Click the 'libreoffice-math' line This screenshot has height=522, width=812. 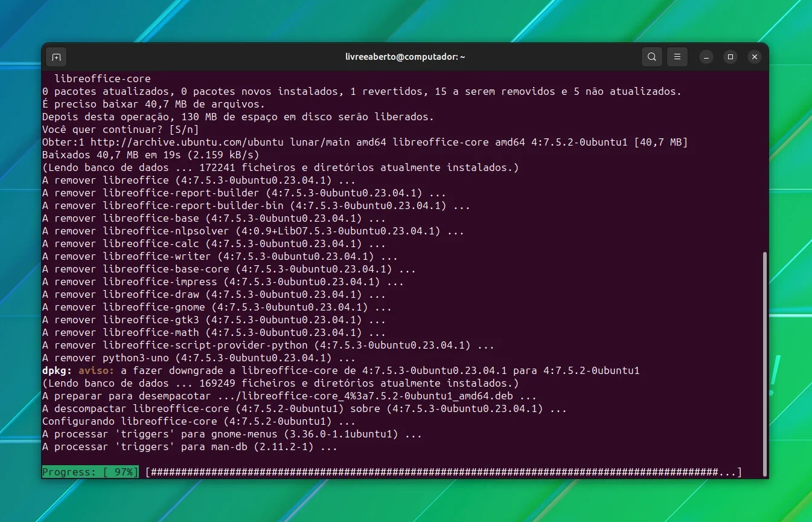coord(214,332)
